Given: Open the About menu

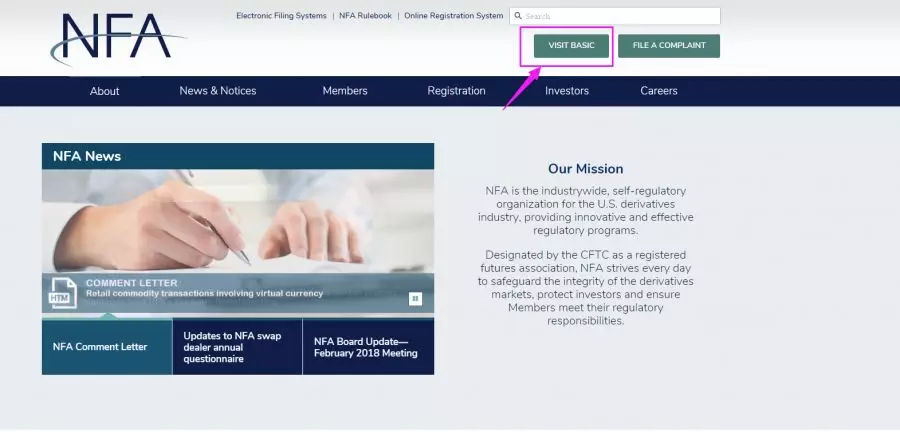Looking at the screenshot, I should 104,91.
